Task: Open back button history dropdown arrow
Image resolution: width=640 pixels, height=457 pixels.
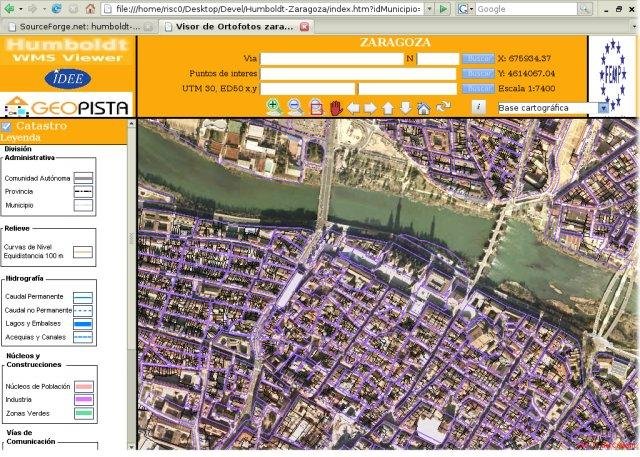Action: coord(20,9)
